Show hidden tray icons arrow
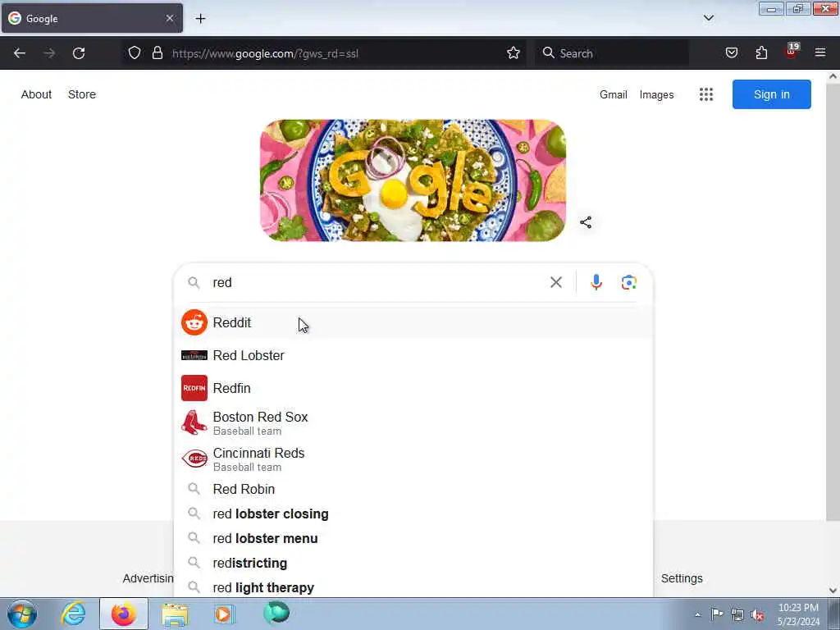The height and width of the screenshot is (630, 840). tap(697, 615)
